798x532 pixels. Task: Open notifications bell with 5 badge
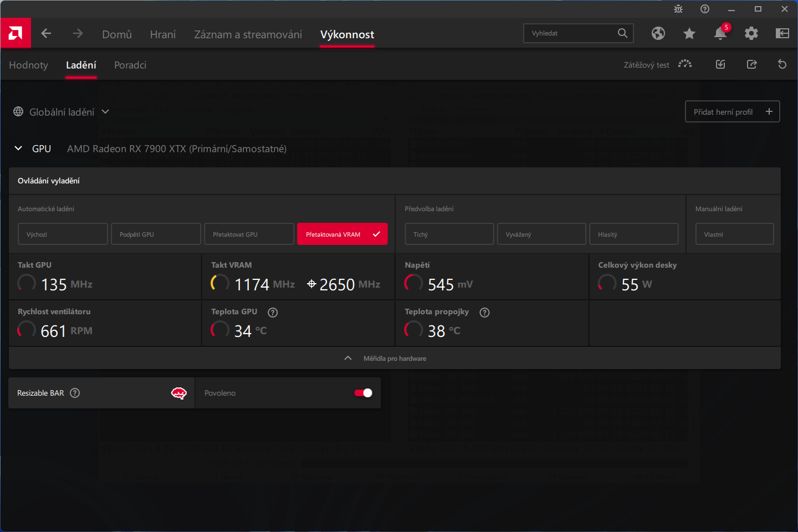pyautogui.click(x=721, y=32)
